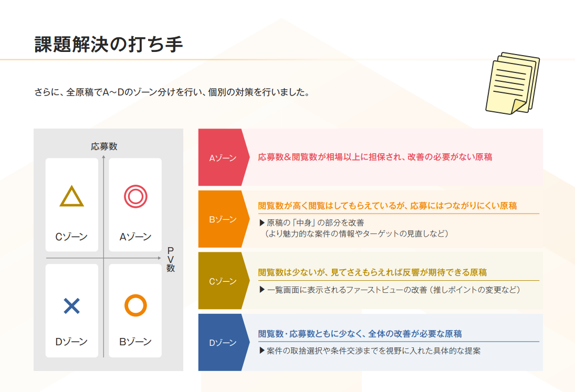Image resolution: width=575 pixels, height=392 pixels.
Task: Select the orange Bゾーン heading about 閲覧数が高く
Action: pos(387,206)
